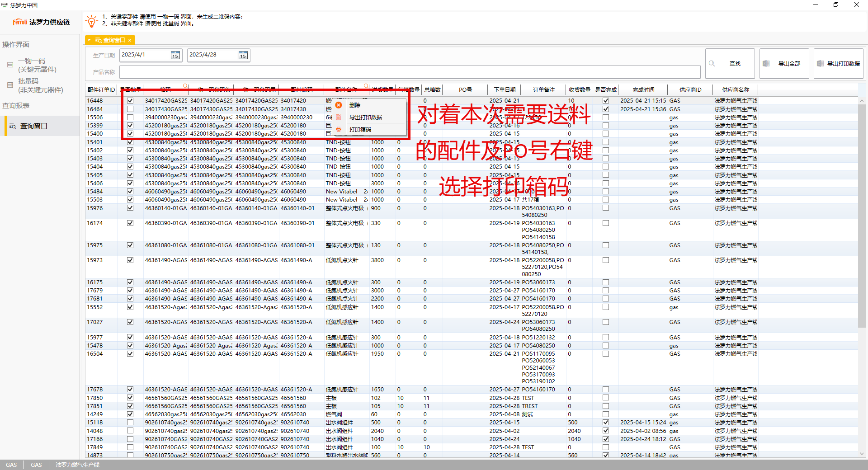
Task: Click scrollbar up arrow at table top
Action: tap(862, 101)
